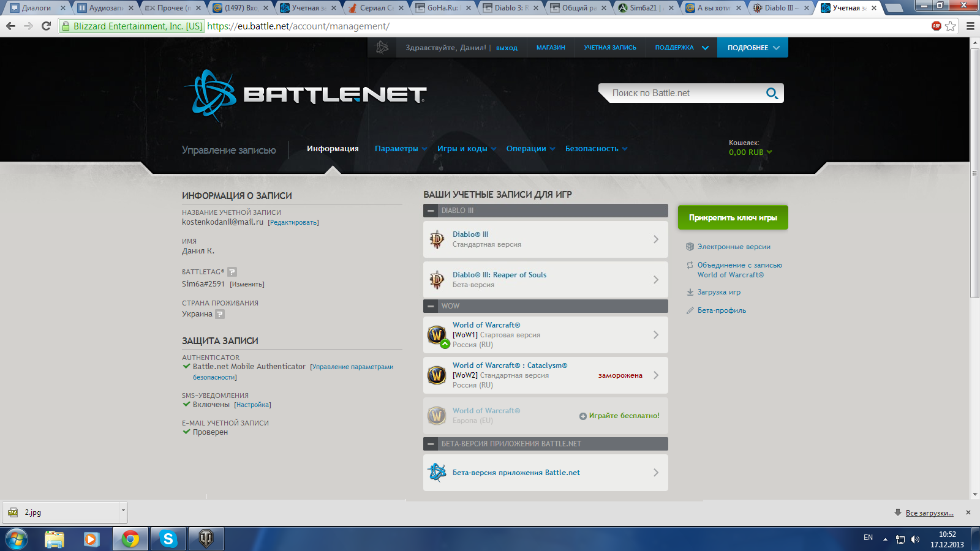Switch to the GoHa.Ru browser tab
This screenshot has height=551, width=980.
coord(443,8)
